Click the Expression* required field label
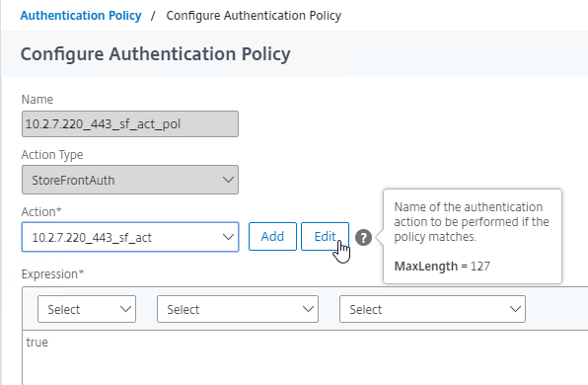 [52, 274]
